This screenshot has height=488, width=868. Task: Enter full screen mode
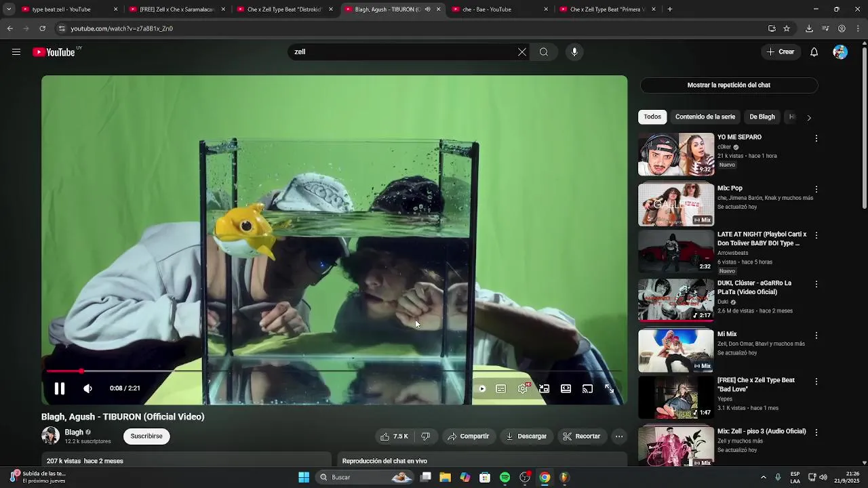(x=609, y=389)
